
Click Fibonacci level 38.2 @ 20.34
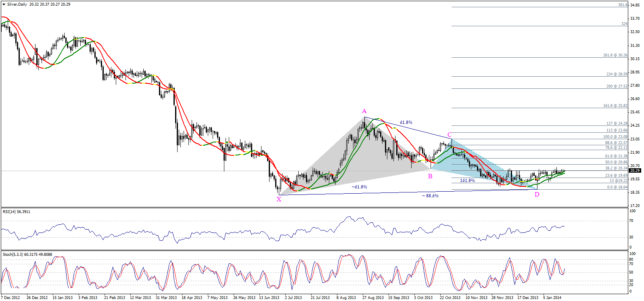(616, 168)
